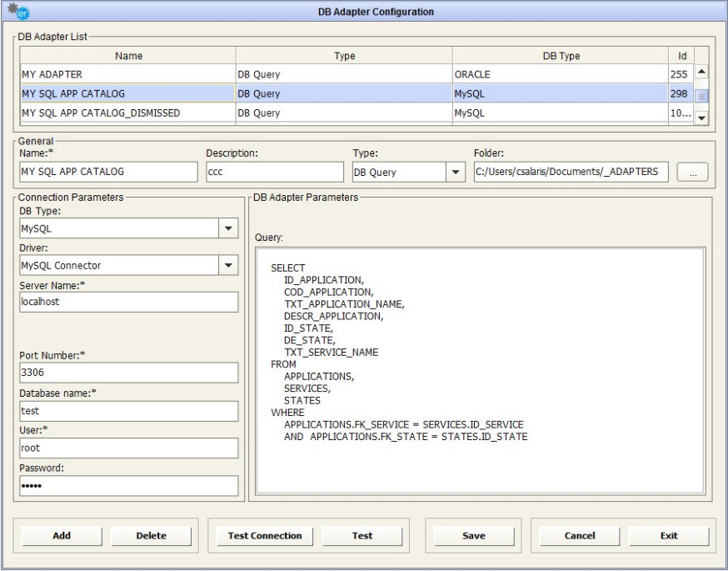728x571 pixels.
Task: Open folder browse button with ellipsis
Action: click(x=693, y=172)
